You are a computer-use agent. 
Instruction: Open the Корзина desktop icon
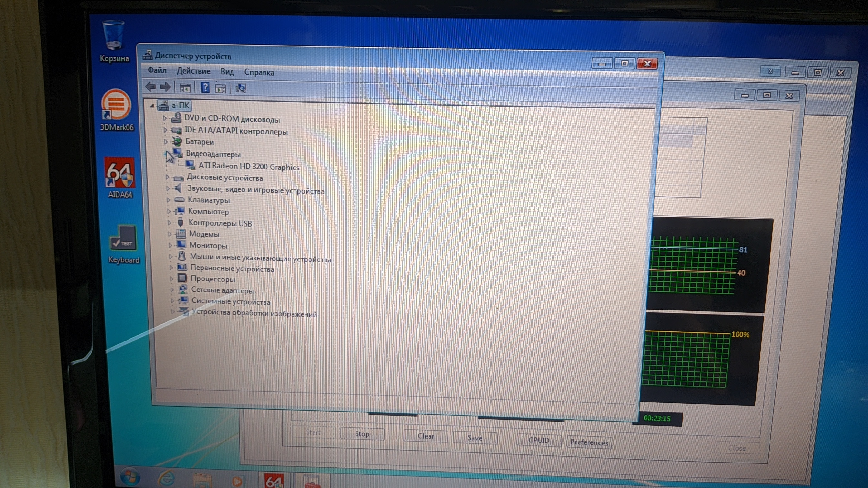(114, 42)
